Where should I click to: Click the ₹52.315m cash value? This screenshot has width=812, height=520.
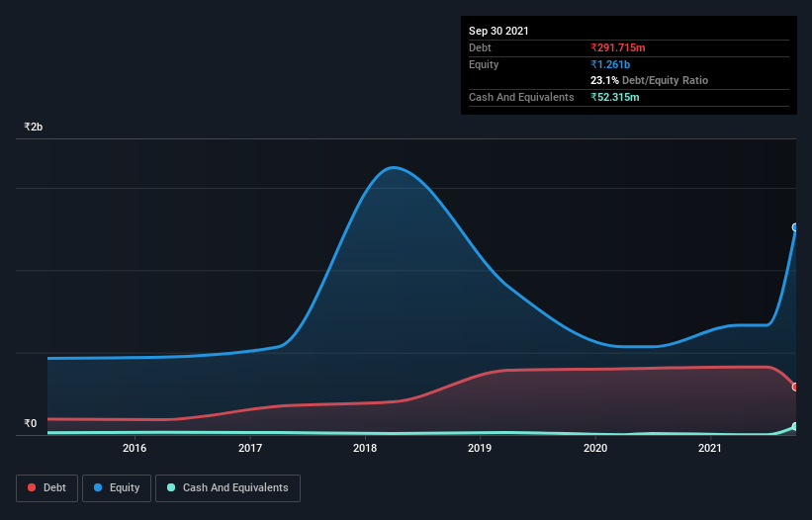tap(615, 97)
